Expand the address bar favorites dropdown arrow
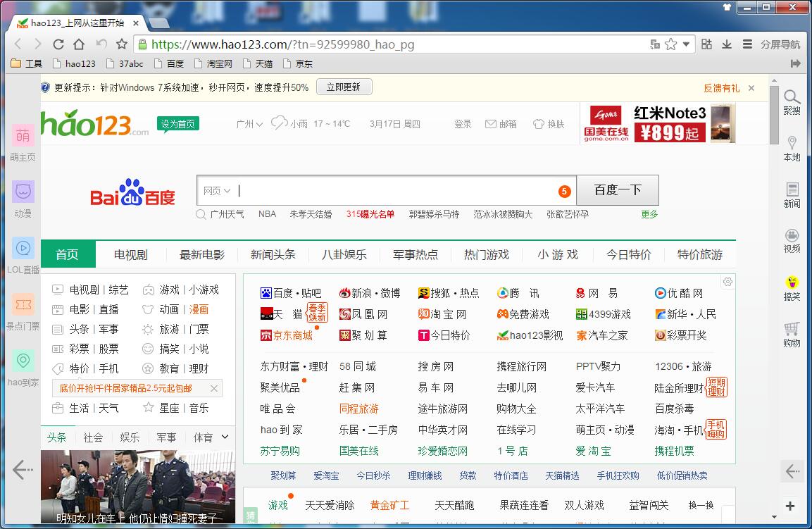The image size is (812, 529). tap(686, 44)
